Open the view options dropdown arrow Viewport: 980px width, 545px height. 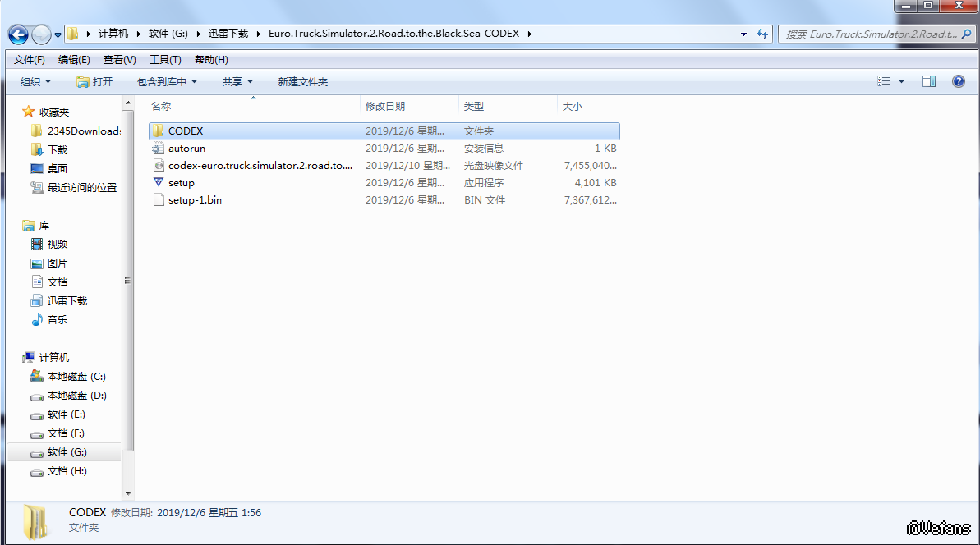(x=901, y=82)
